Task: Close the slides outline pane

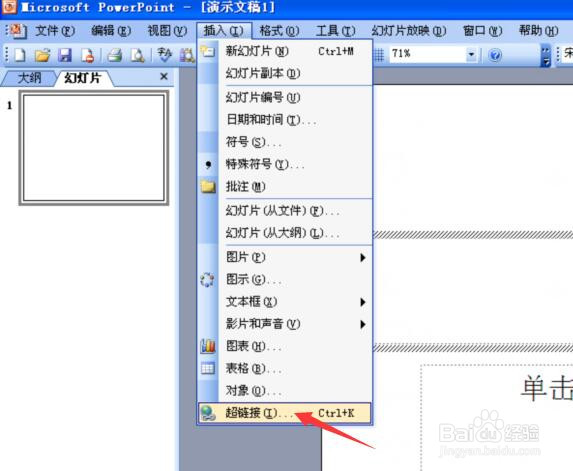Action: [x=164, y=76]
